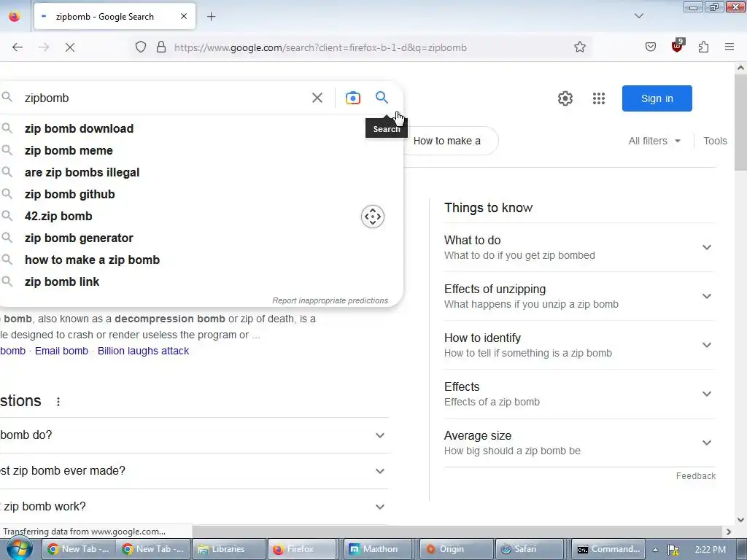
Task: Expand What to do section
Action: 579,247
